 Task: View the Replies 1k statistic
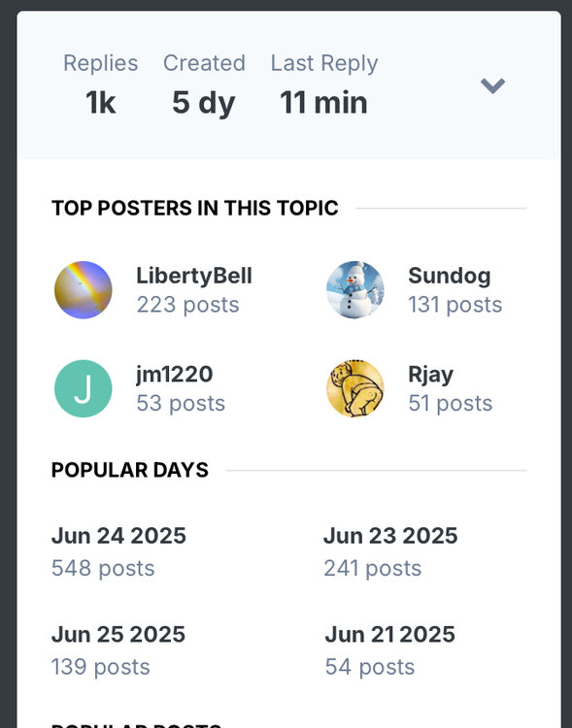100,84
